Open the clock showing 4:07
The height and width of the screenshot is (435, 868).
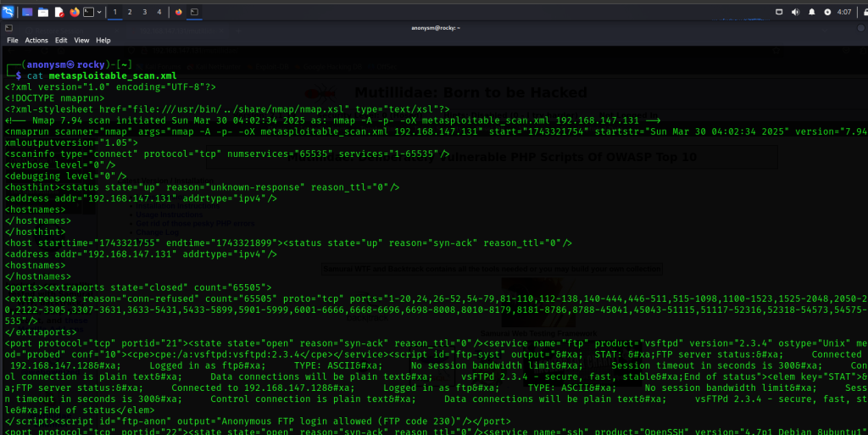pos(844,12)
